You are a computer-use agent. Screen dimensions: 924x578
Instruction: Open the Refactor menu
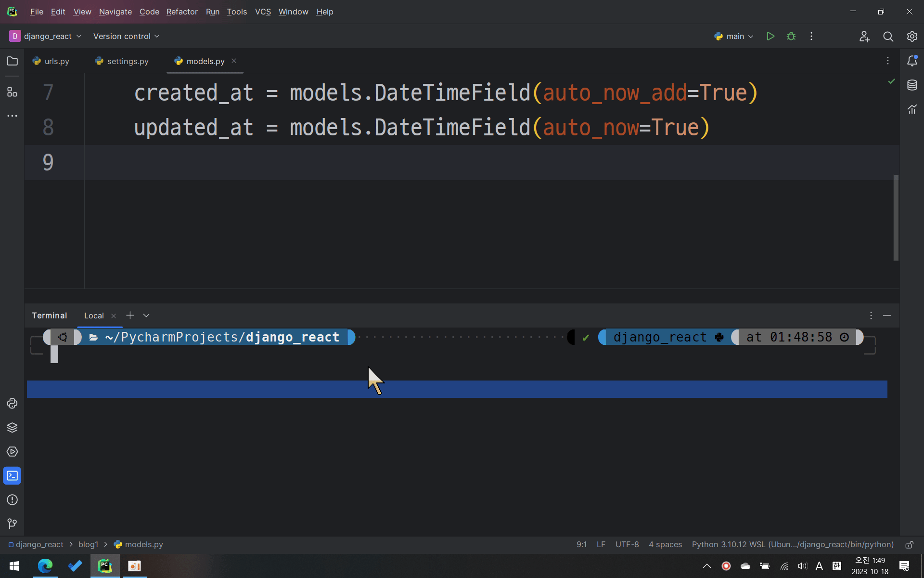pos(182,12)
